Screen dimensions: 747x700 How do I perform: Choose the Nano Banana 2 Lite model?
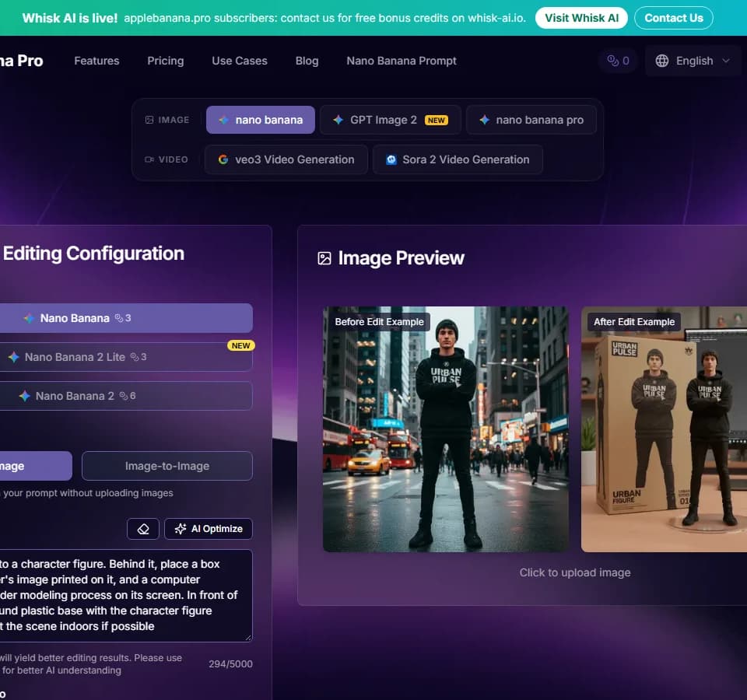126,357
